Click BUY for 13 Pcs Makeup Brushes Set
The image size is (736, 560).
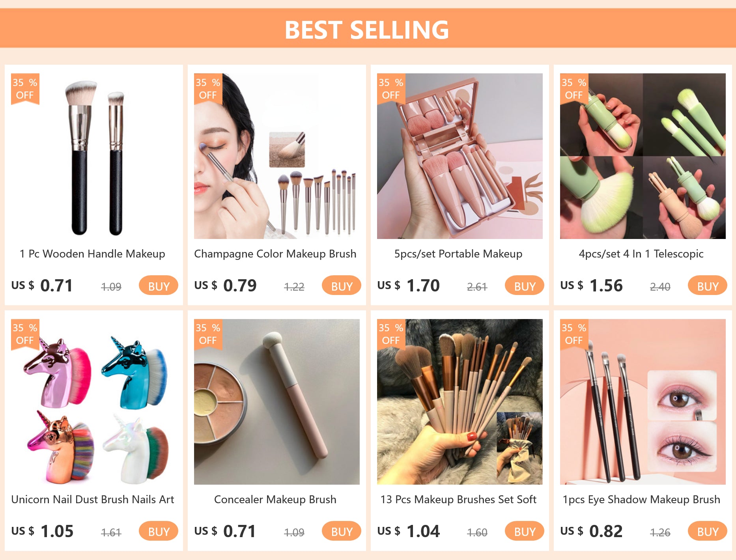[525, 531]
